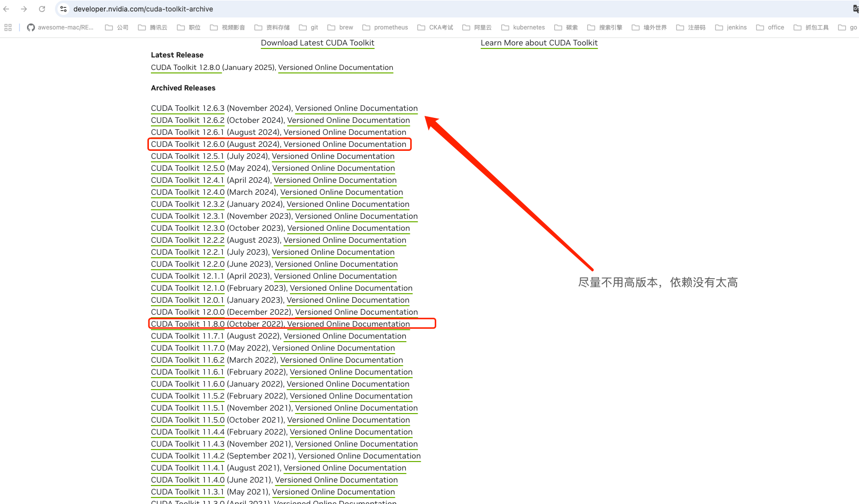Open the jenkins bookmark folder
The height and width of the screenshot is (504, 859).
[x=731, y=27]
